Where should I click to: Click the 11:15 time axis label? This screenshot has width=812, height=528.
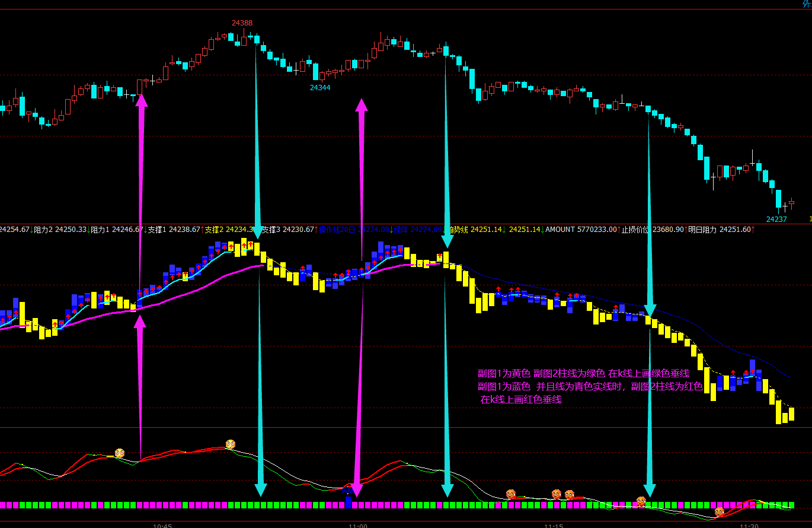coord(554,526)
